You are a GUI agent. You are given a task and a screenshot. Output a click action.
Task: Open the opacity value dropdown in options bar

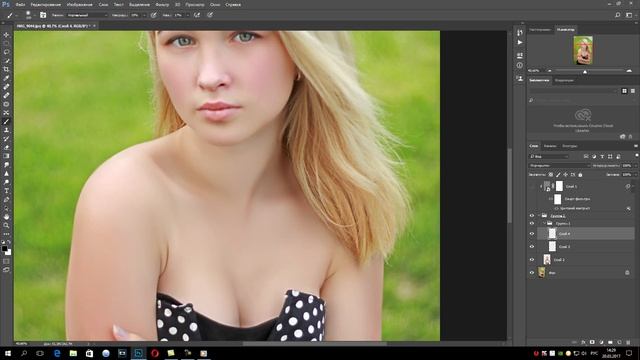[x=144, y=15]
